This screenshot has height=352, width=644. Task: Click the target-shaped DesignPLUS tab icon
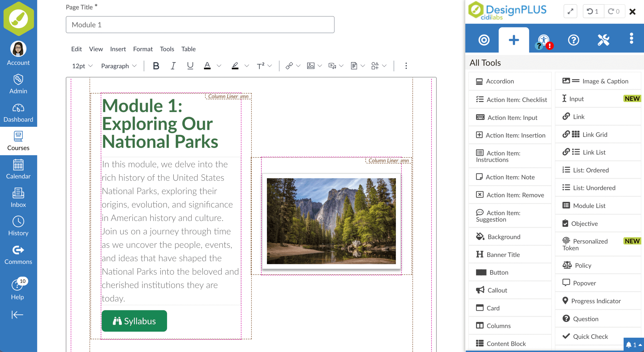[484, 40]
